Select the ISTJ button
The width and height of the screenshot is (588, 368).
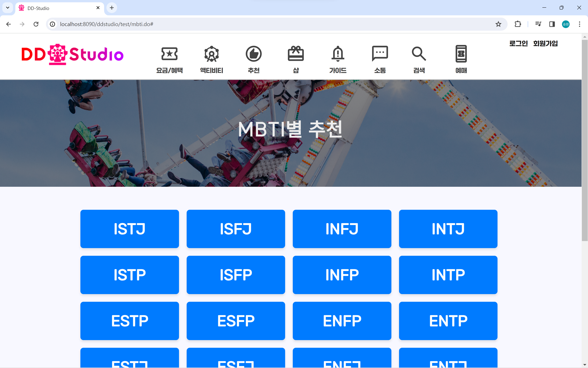130,229
